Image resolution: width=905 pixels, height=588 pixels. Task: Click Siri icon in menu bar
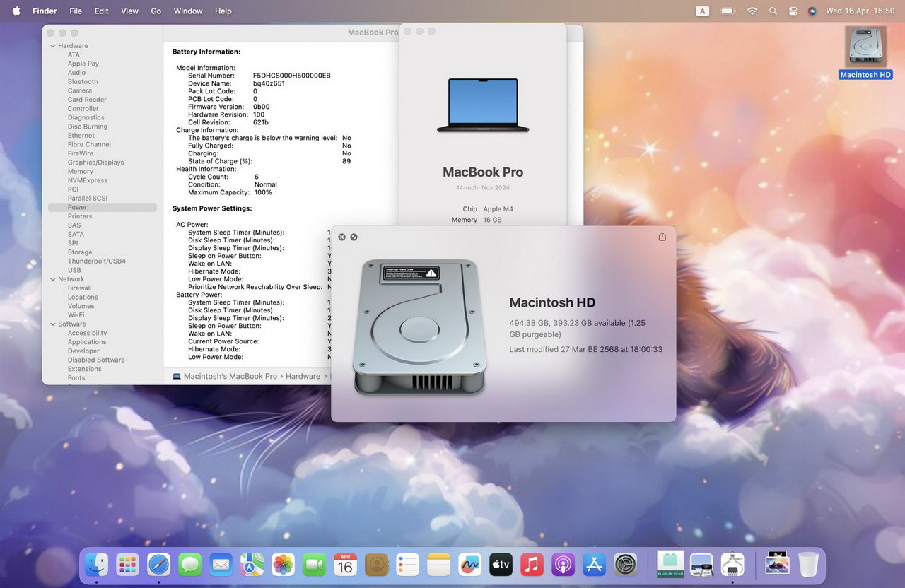coord(812,11)
